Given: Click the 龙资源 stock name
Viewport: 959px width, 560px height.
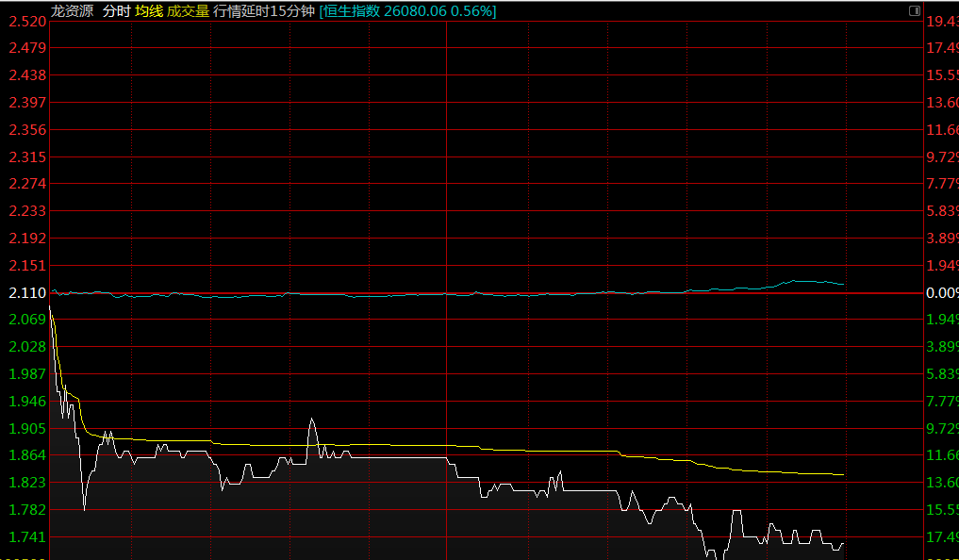Looking at the screenshot, I should point(73,11).
